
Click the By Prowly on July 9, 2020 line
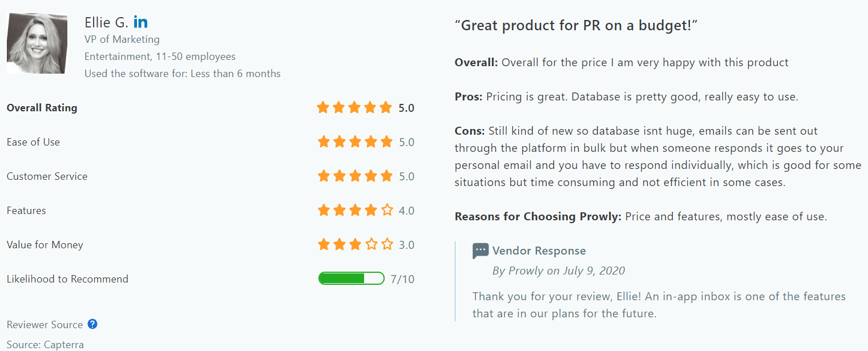coord(559,271)
